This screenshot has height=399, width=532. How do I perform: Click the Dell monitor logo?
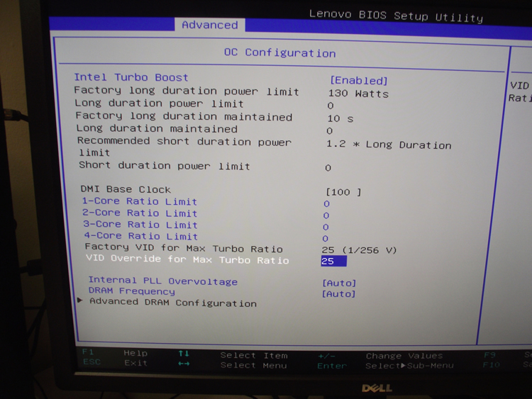click(x=377, y=388)
